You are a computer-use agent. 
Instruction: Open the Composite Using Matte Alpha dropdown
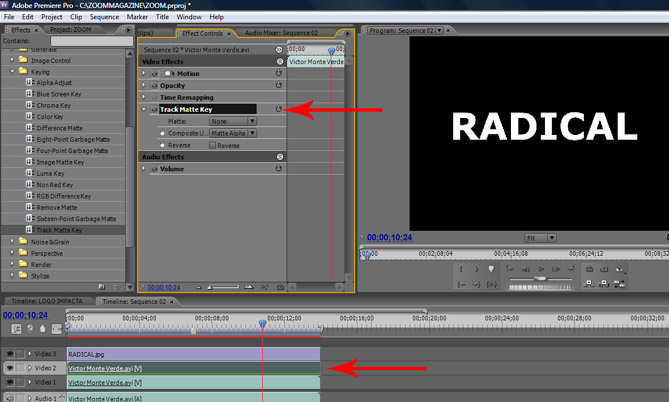(x=232, y=133)
